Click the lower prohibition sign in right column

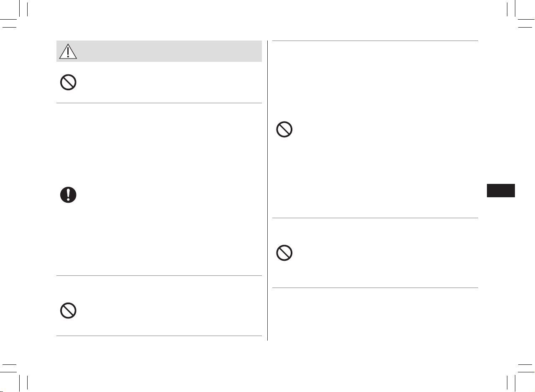[x=284, y=253]
